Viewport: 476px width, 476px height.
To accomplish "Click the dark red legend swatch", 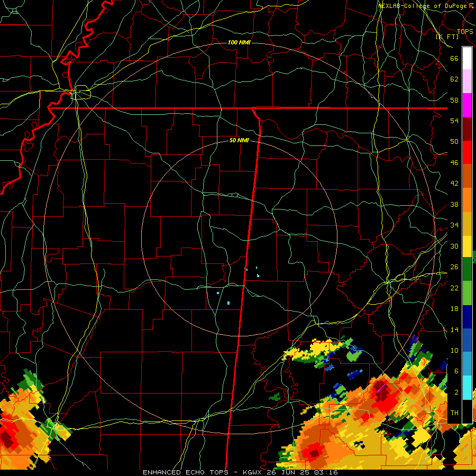I will click(467, 129).
